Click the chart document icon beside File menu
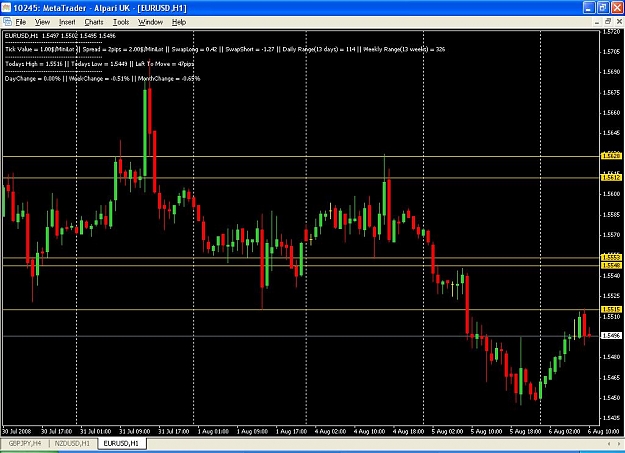The height and width of the screenshot is (453, 625). pos(7,22)
